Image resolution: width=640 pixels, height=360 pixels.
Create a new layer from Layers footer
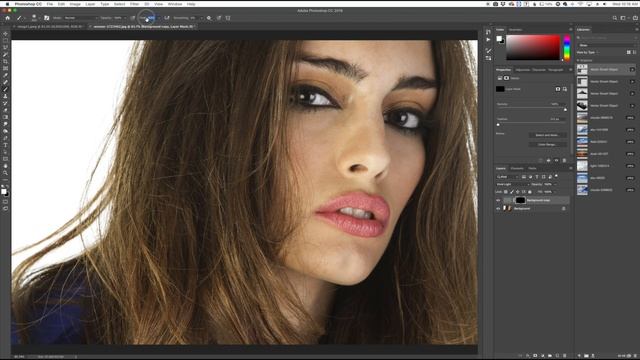(557, 356)
